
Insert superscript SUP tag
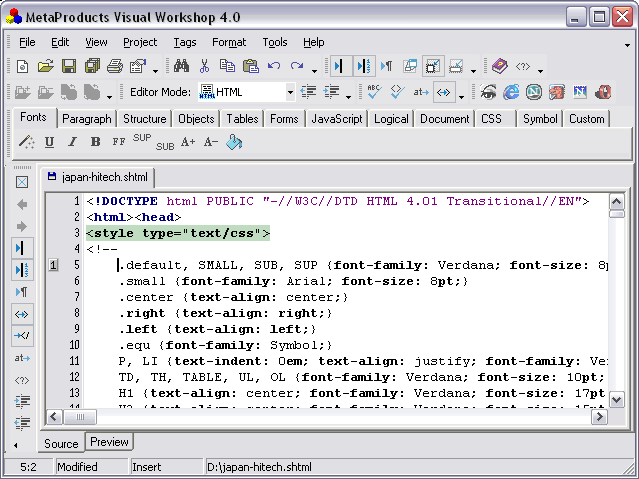tap(142, 139)
